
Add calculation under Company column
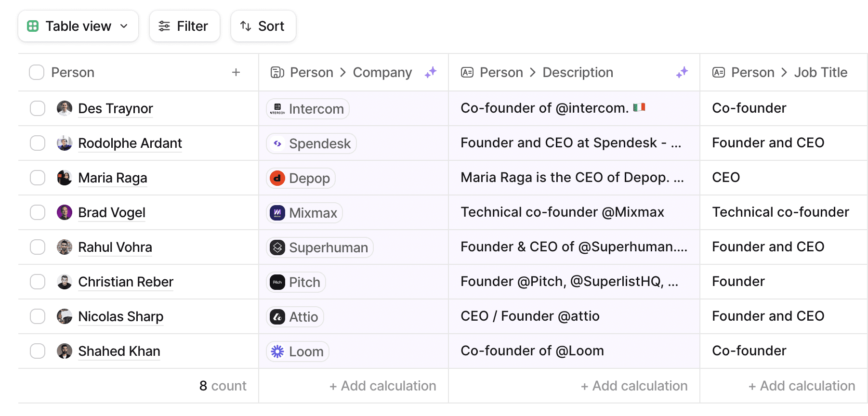point(382,386)
